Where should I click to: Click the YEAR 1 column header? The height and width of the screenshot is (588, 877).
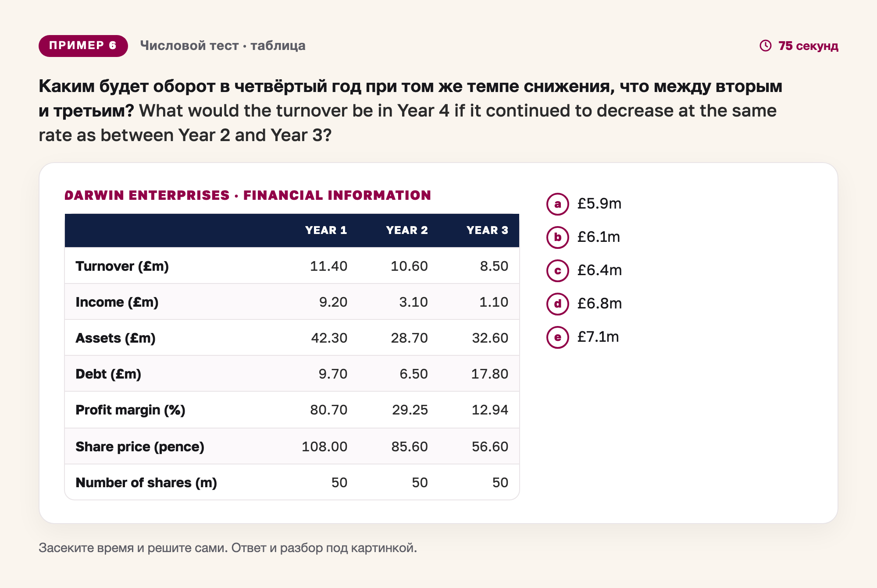pyautogui.click(x=326, y=230)
